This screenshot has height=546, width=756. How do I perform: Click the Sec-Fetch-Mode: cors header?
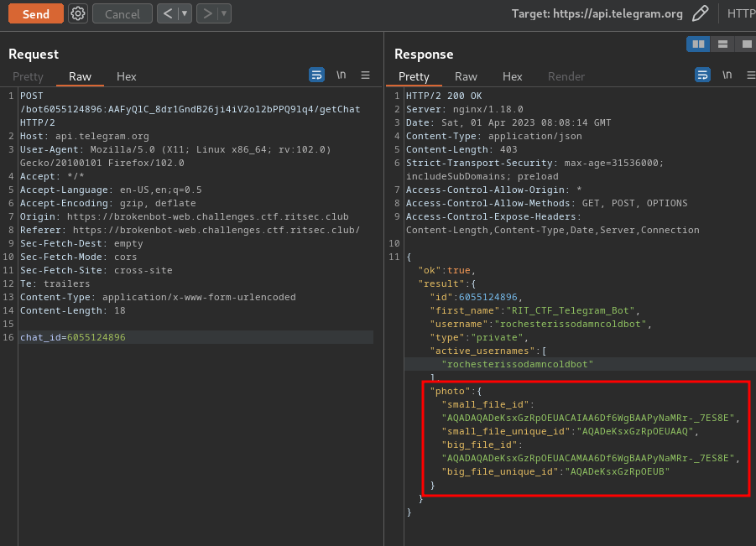[79, 257]
